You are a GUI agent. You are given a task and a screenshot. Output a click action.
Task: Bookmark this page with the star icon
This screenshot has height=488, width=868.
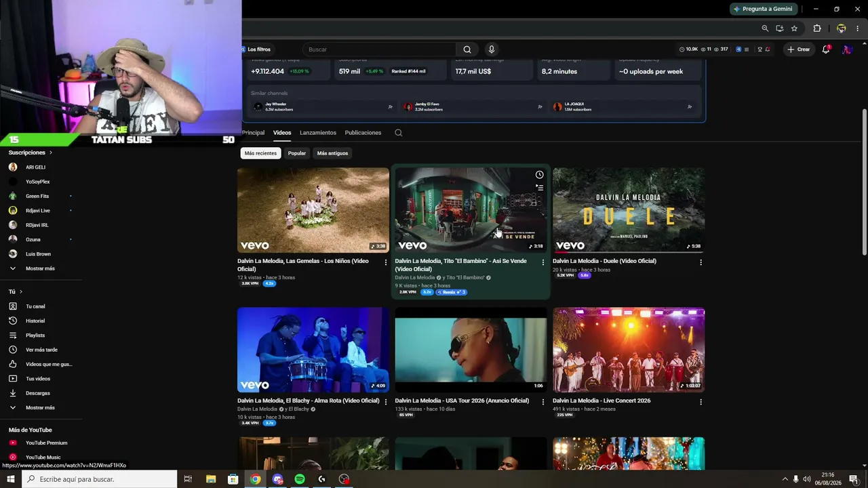click(x=794, y=28)
